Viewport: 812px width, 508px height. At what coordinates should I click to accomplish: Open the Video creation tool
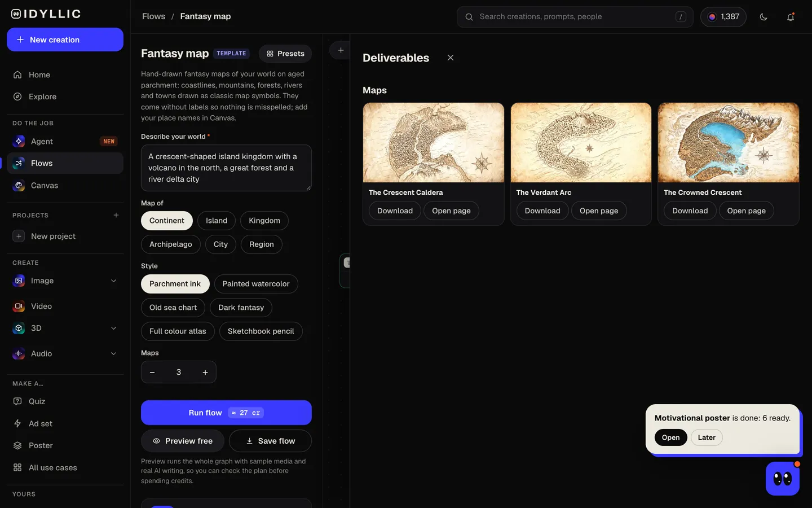pos(65,306)
